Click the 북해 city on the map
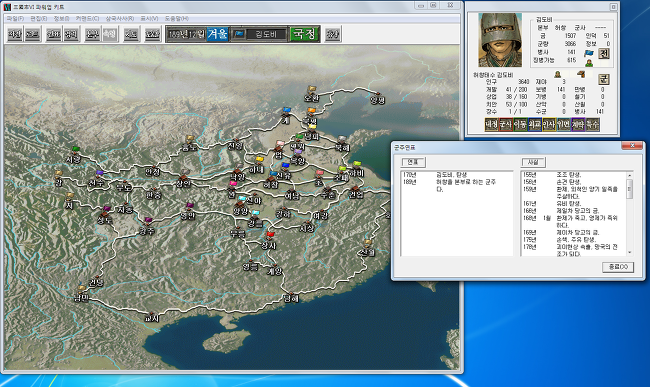This screenshot has height=387, width=650. (342, 145)
